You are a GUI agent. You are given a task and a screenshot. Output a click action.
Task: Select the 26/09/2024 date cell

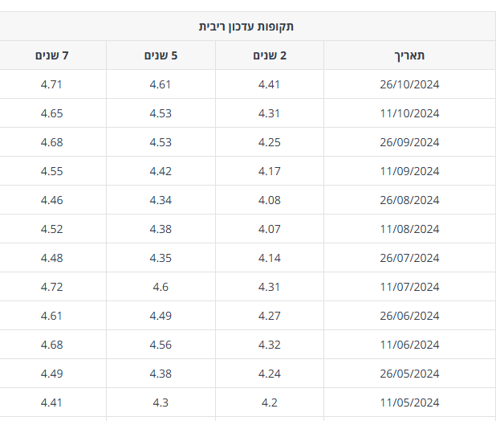tap(409, 142)
